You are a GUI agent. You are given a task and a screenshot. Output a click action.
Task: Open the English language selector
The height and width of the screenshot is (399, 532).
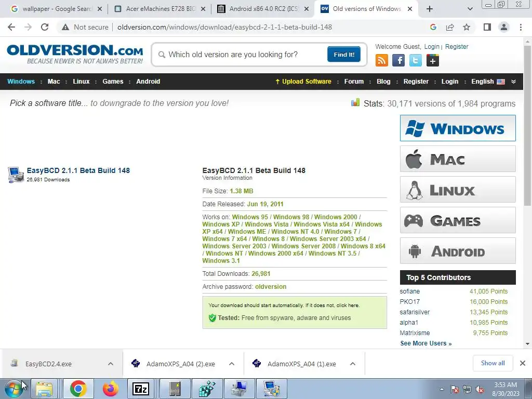click(x=488, y=82)
